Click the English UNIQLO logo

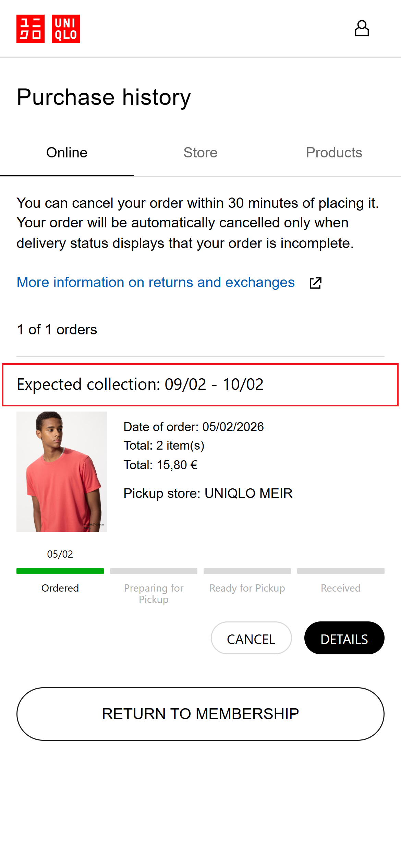pos(66,29)
